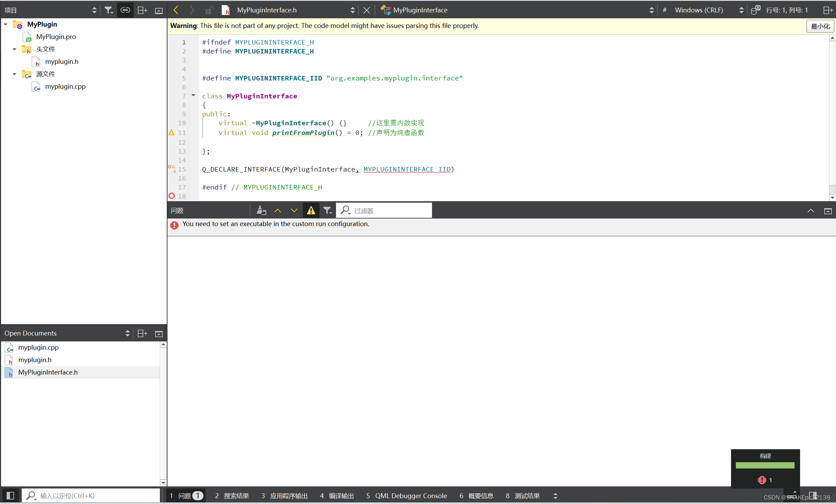Switch to 测试结果 tab
The image size is (836, 504).
[x=522, y=496]
